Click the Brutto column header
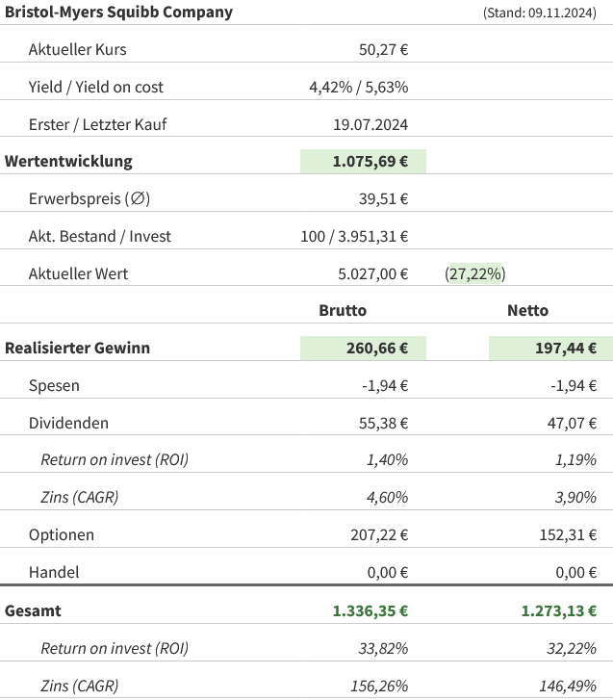 [343, 310]
